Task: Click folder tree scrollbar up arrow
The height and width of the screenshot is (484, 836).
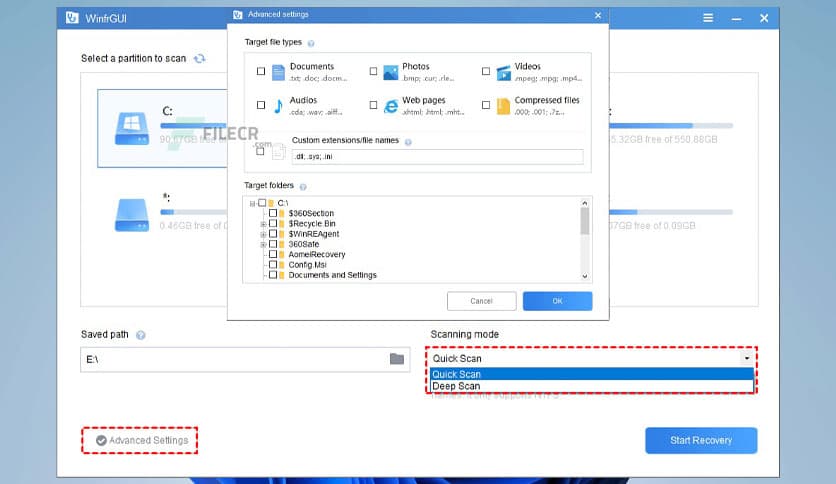Action: 585,203
